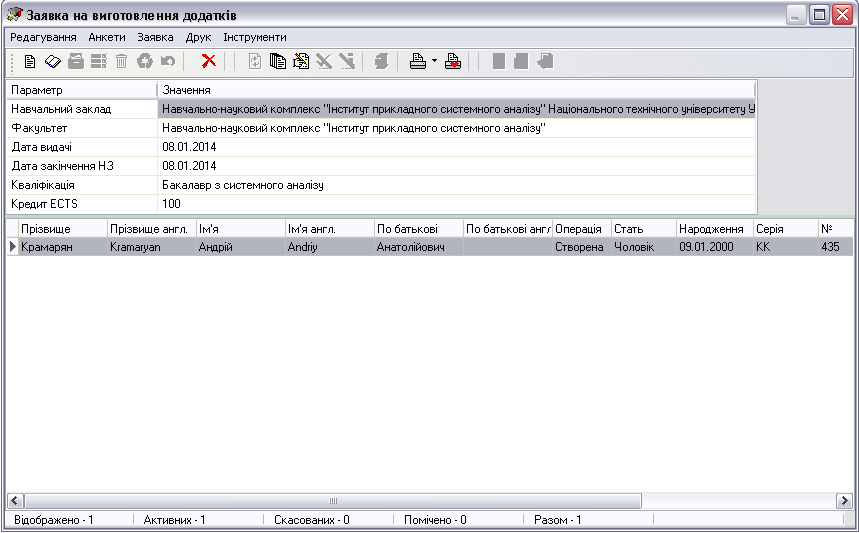The width and height of the screenshot is (859, 533).
Task: Click the Анатолійович patronymic cell
Action: [419, 247]
